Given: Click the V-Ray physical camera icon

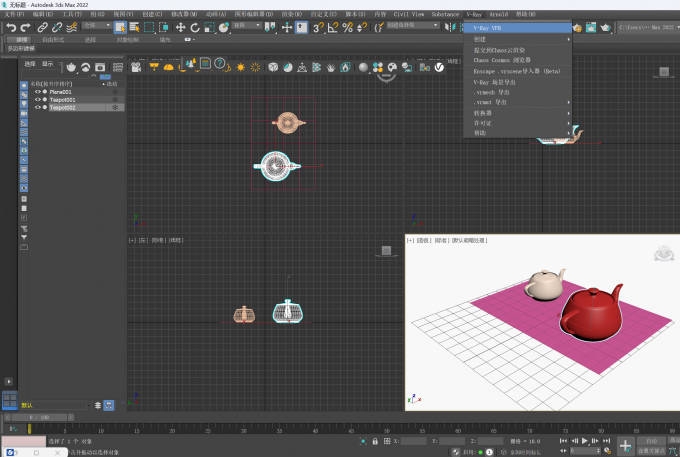Looking at the screenshot, I should 136,67.
